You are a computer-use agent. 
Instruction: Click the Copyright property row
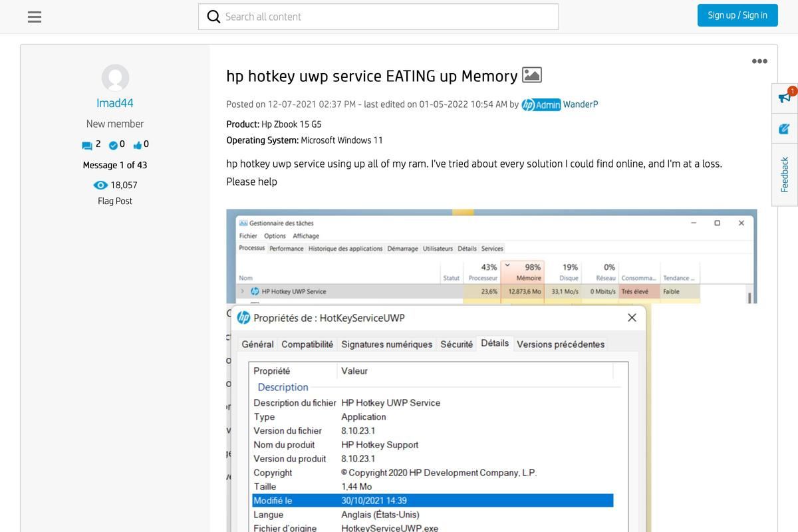click(432, 473)
